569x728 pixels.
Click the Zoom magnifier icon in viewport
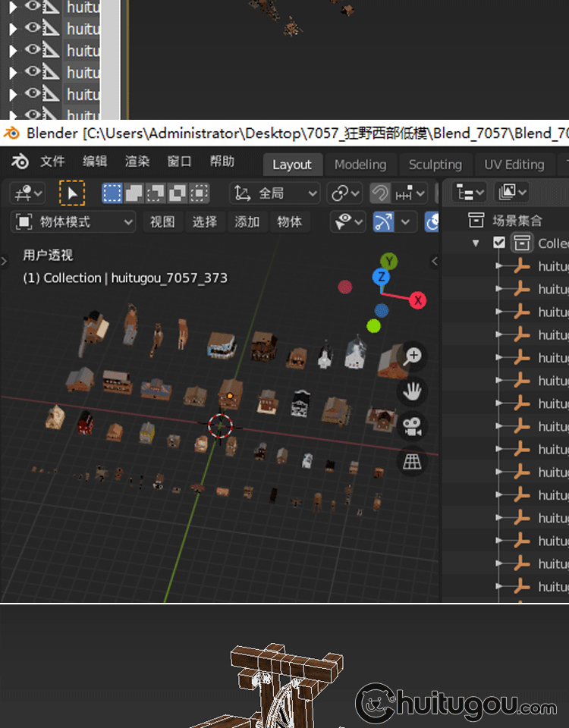tap(413, 356)
